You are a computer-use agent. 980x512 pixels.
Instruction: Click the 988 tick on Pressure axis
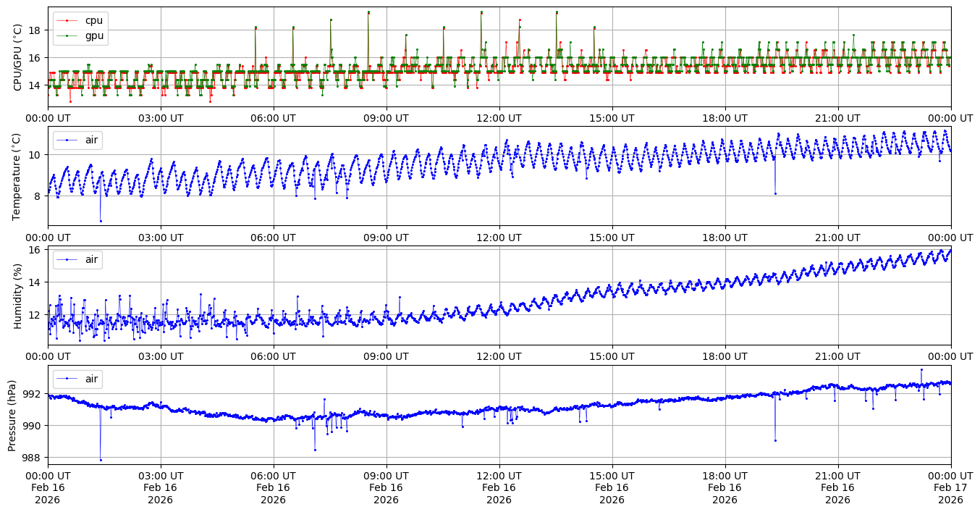coord(34,458)
